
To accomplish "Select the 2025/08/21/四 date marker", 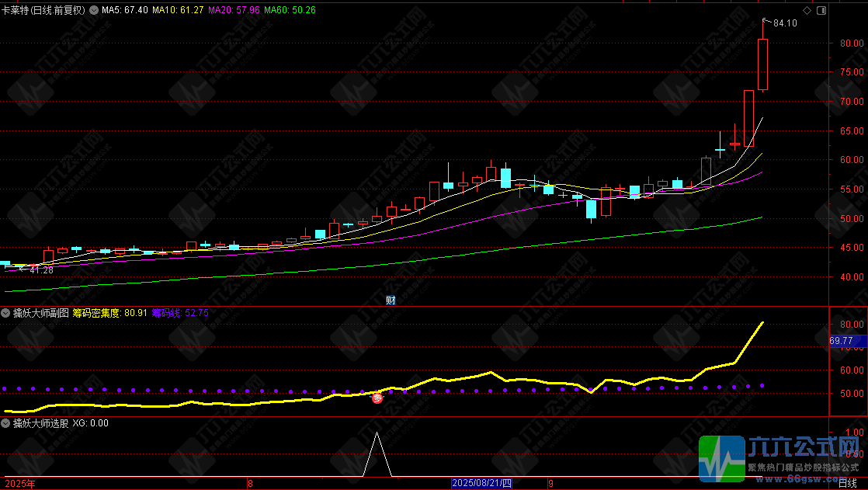I will click(482, 483).
